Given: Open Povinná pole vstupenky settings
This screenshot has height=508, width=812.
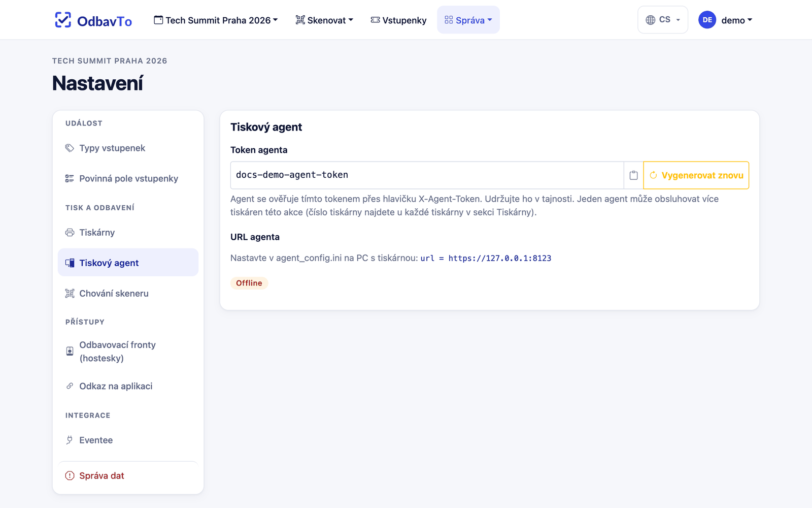Looking at the screenshot, I should point(128,179).
